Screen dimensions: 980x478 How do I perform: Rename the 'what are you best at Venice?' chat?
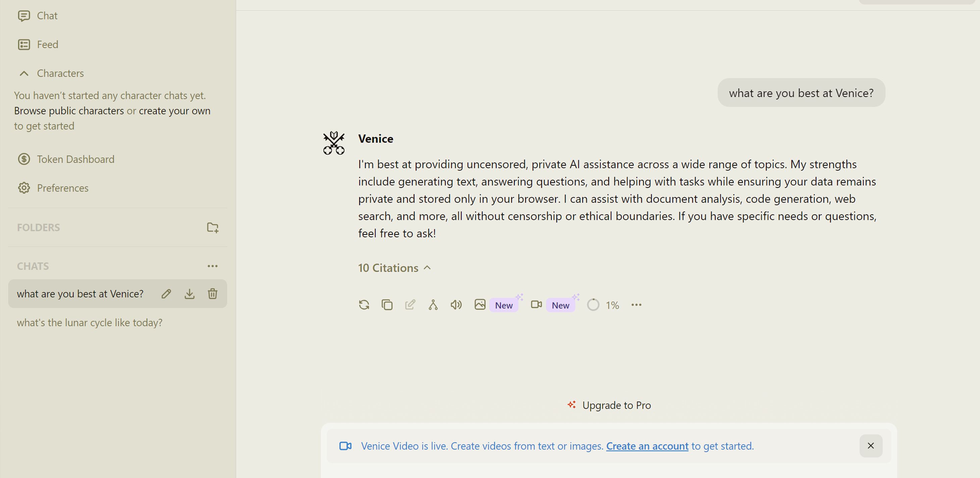click(166, 294)
